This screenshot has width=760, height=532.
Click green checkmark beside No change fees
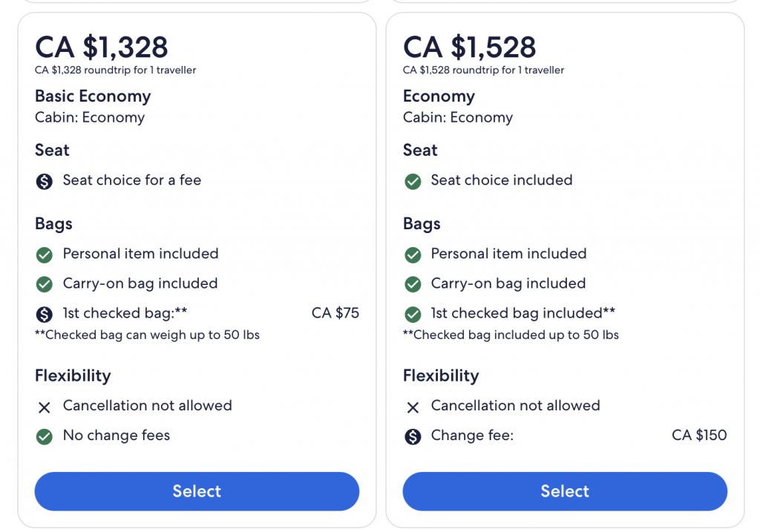(x=45, y=436)
